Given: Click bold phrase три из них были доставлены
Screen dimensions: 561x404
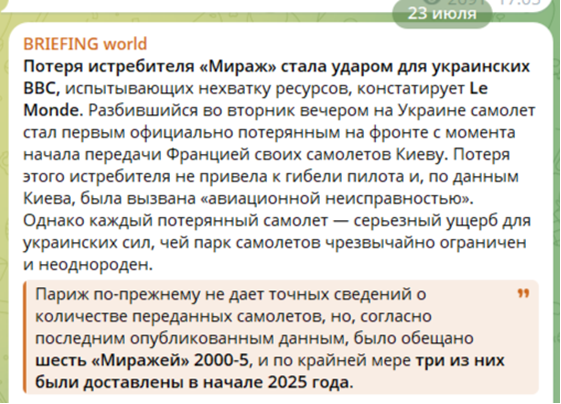Looking at the screenshot, I should coord(270,371).
